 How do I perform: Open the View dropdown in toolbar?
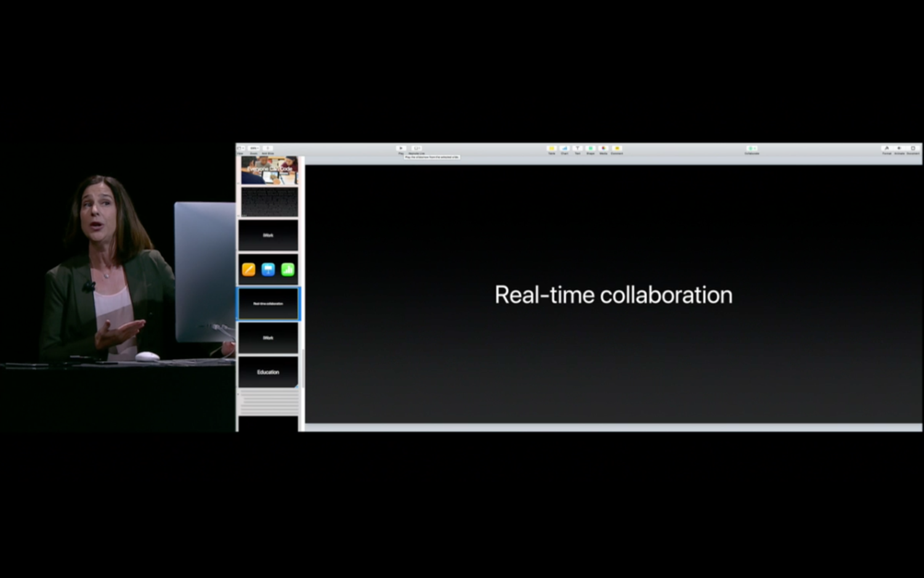(241, 149)
